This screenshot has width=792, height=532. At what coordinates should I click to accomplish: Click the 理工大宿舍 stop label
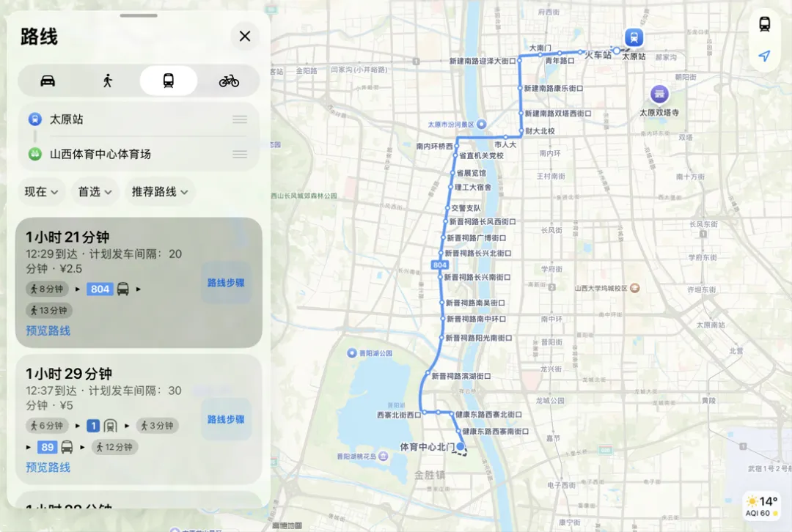coord(473,188)
